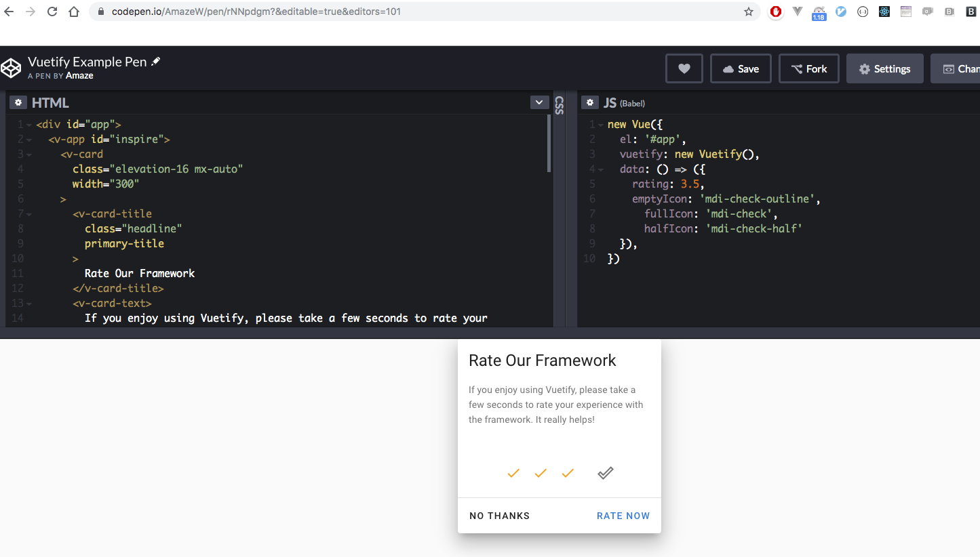Click 'new Vuetify()' in JS editor
This screenshot has height=557, width=980.
click(x=714, y=154)
